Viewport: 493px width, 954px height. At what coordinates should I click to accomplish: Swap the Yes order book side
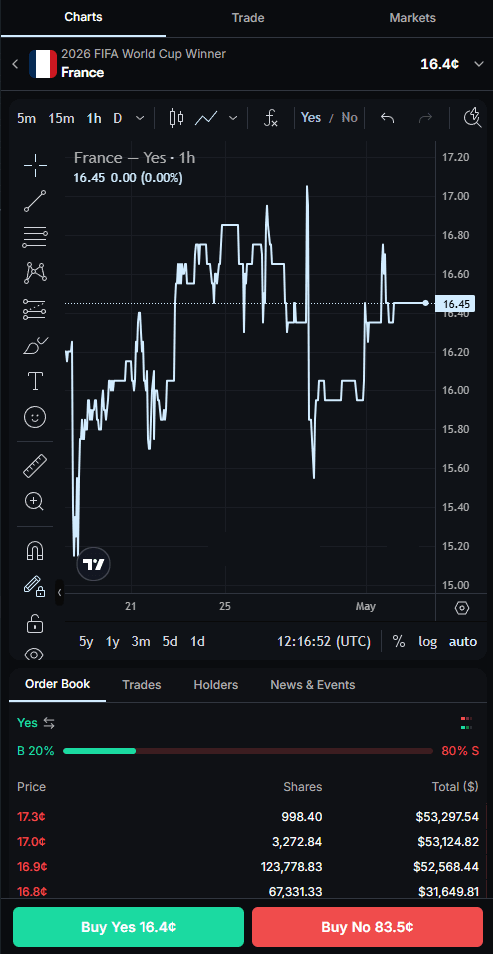point(49,723)
